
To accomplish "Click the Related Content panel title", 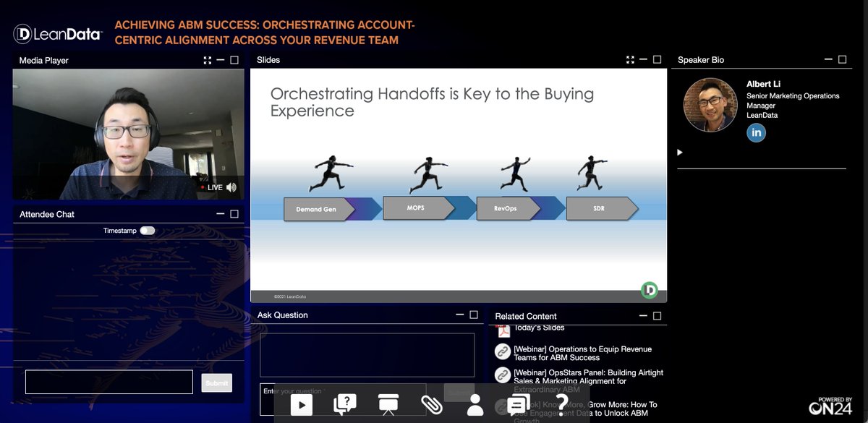I will tap(526, 316).
